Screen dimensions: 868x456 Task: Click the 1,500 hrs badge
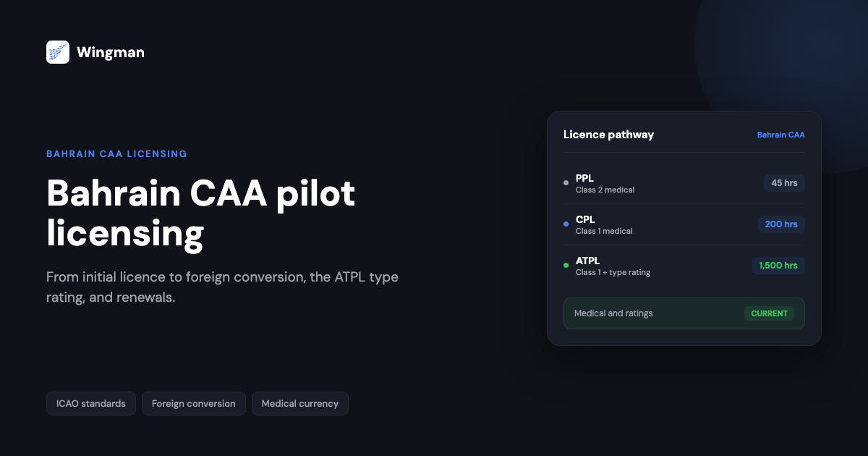pos(778,266)
